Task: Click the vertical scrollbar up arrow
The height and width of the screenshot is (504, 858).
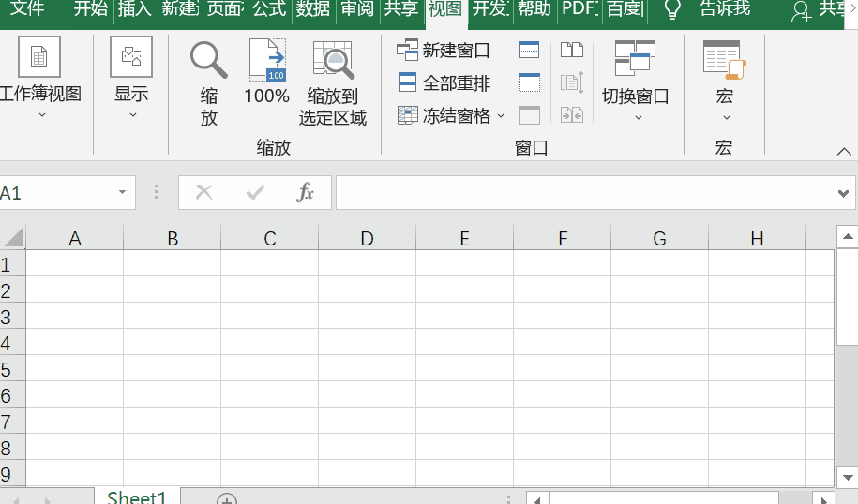Action: coord(848,237)
